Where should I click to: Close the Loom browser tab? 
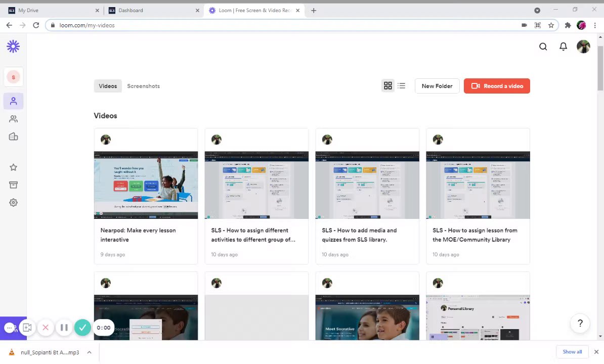point(298,11)
